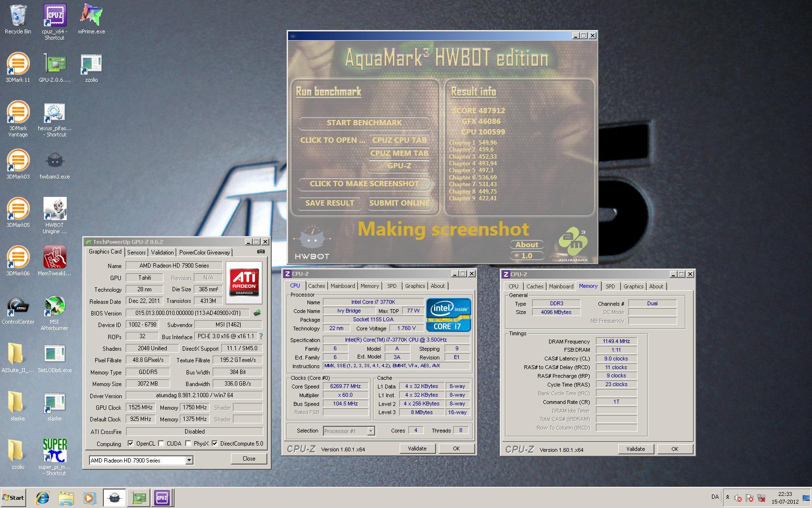Switch to Sensors tab in GPU-Z
The image size is (812, 508).
(x=136, y=253)
